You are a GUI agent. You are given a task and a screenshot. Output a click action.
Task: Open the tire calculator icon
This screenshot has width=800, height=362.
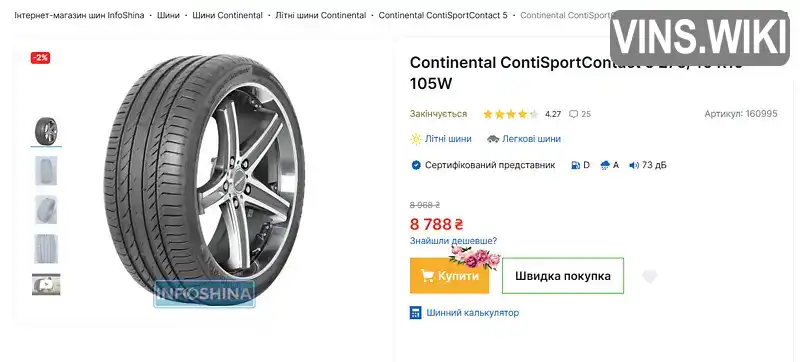coord(416,313)
